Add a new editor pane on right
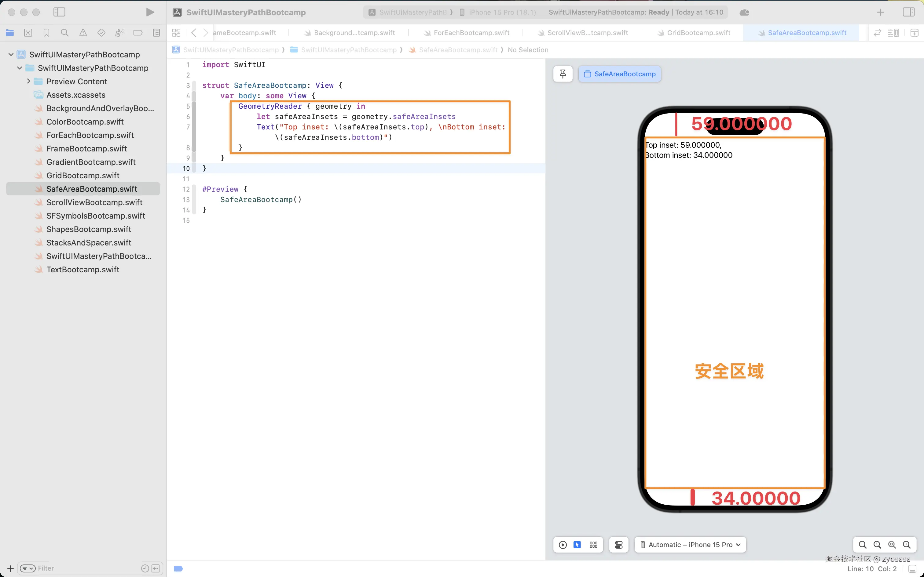This screenshot has height=577, width=924. coord(915,33)
